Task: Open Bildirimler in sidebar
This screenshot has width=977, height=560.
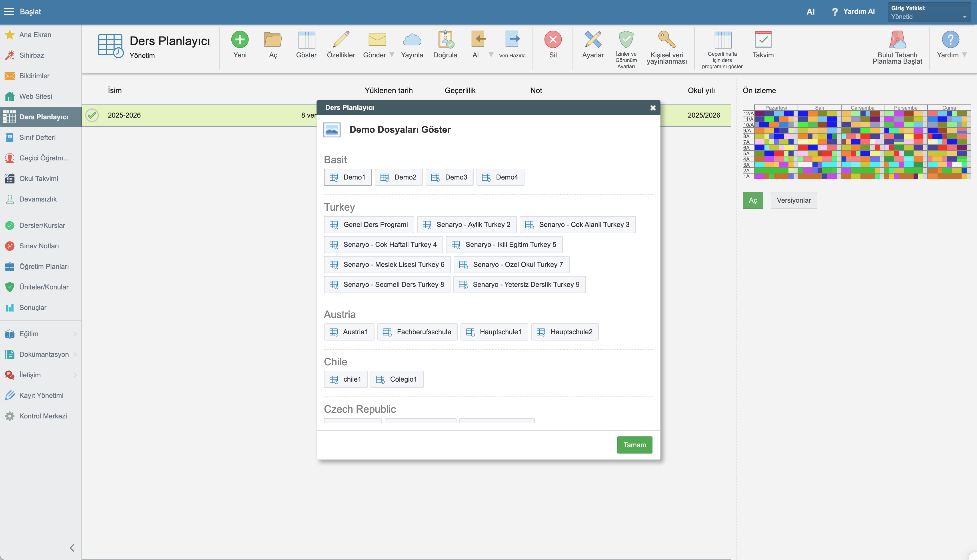Action: [x=41, y=76]
